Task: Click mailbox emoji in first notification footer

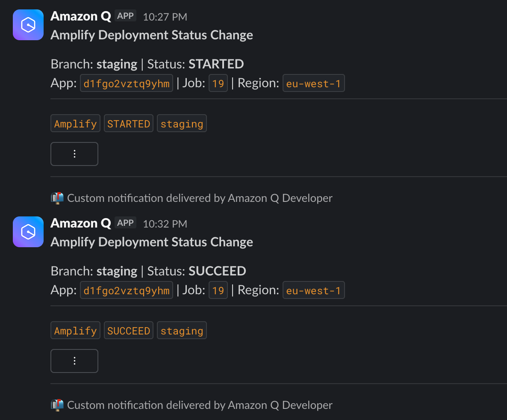Action: 57,198
